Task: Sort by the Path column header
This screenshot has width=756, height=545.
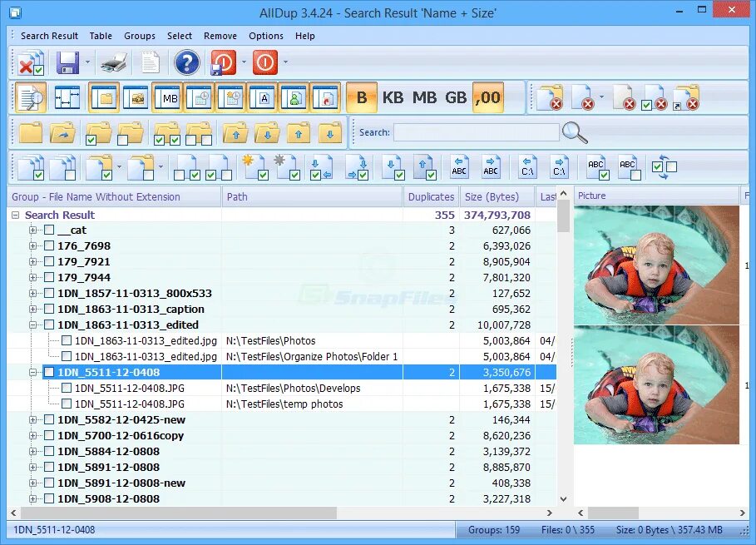Action: point(312,196)
